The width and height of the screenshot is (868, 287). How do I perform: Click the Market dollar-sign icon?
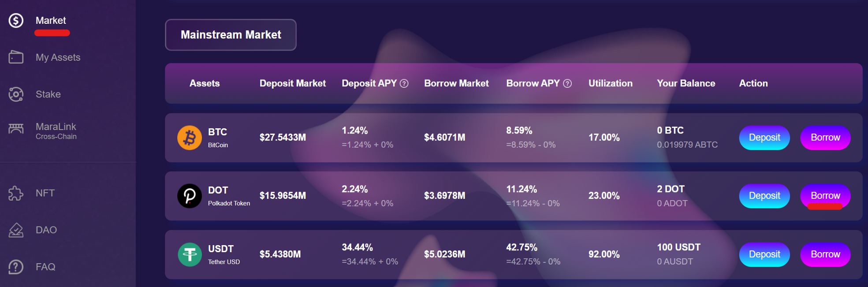[x=16, y=20]
